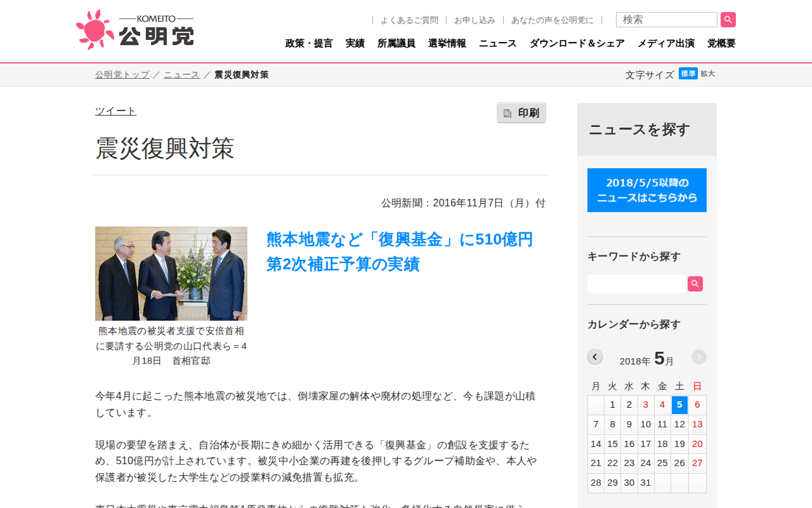
Task: Select calendar date 3
Action: tap(646, 404)
